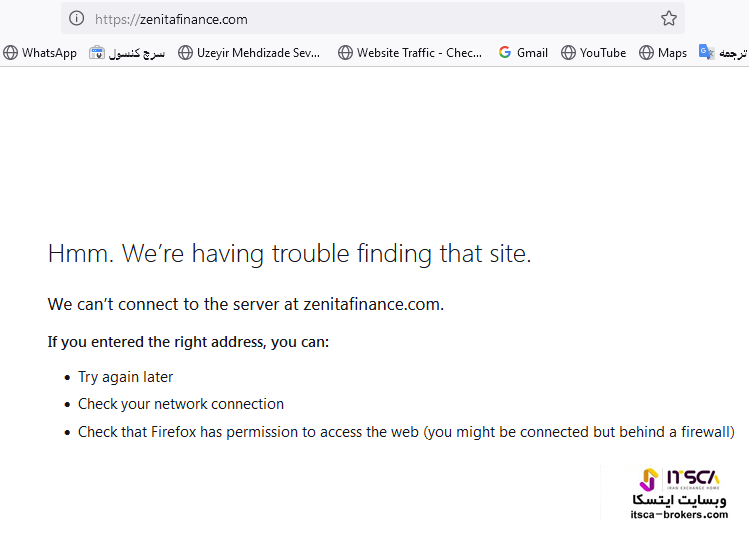The image size is (749, 533).
Task: Open the Uzeyir Mehdizade bookmark
Action: pyautogui.click(x=258, y=52)
